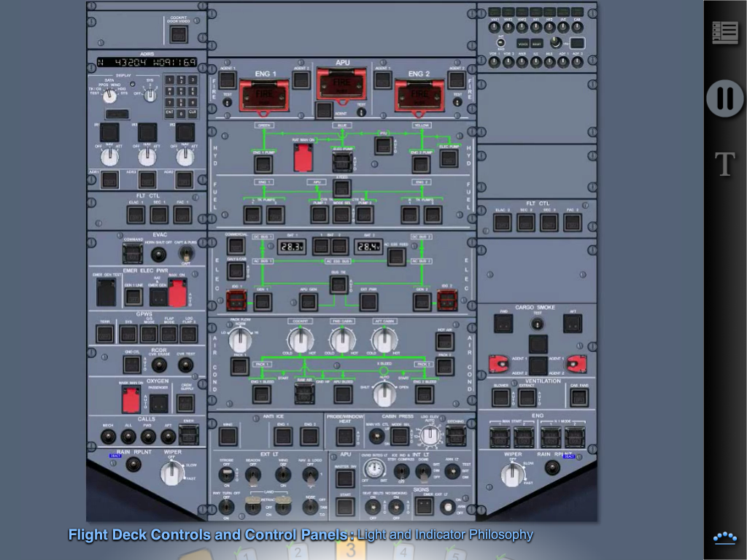Image resolution: width=747 pixels, height=560 pixels.
Task: Toggle the blue ELEC PUMP pushbutton
Action: (x=342, y=163)
